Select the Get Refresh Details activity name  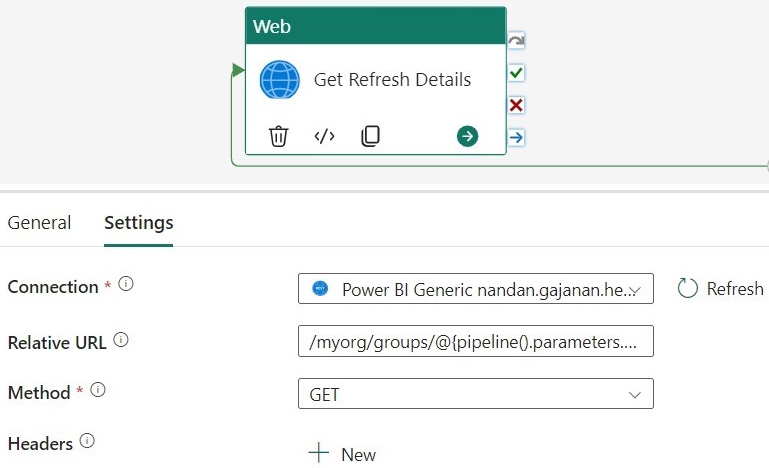[392, 79]
